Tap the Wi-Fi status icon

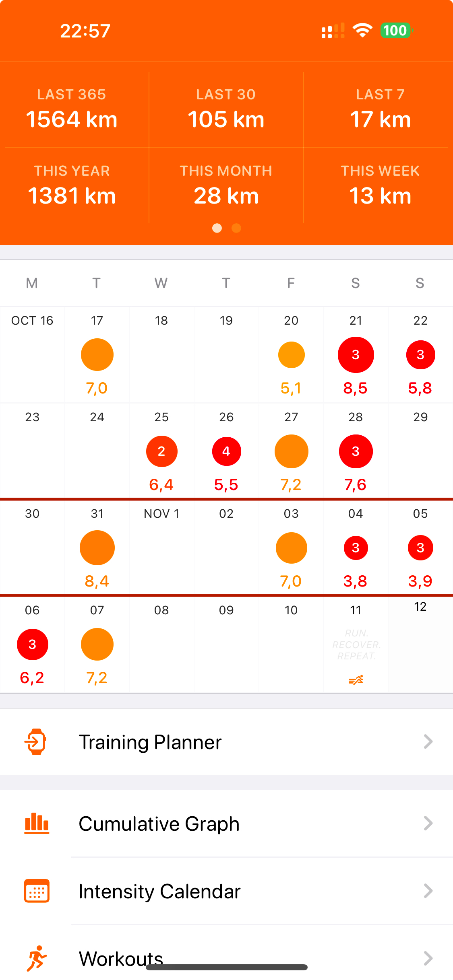point(362,31)
